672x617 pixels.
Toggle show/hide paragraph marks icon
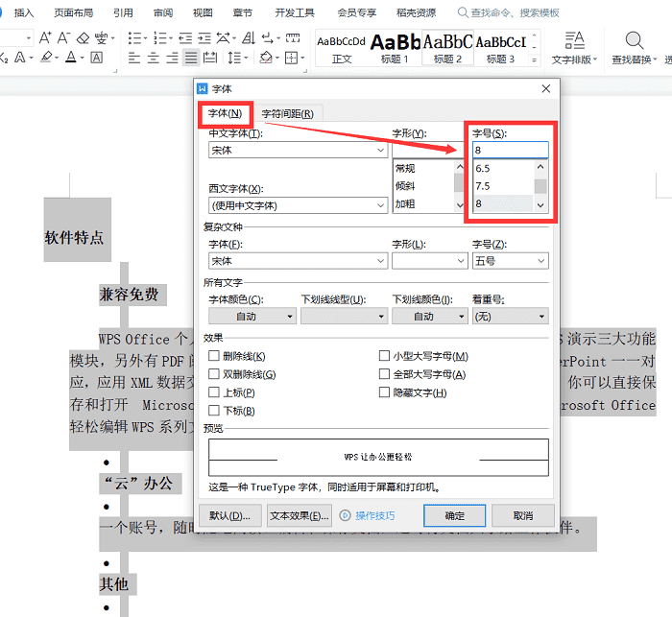[x=268, y=38]
